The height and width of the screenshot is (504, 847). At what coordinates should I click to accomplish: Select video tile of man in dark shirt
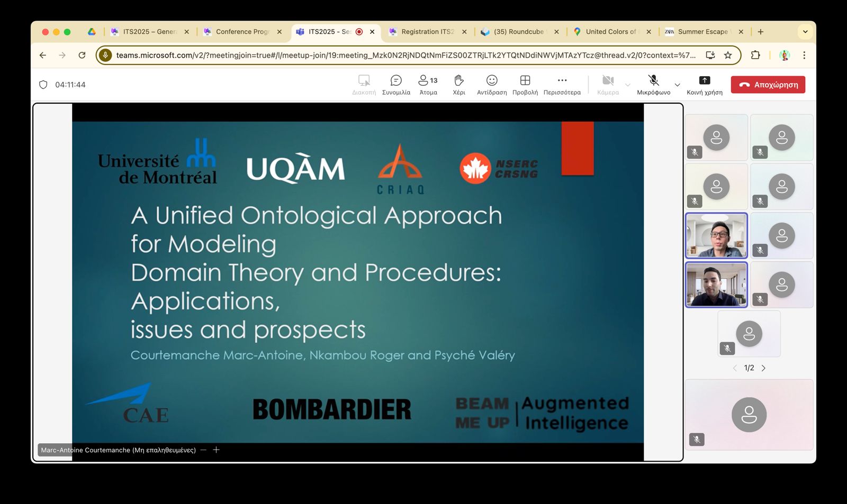716,285
